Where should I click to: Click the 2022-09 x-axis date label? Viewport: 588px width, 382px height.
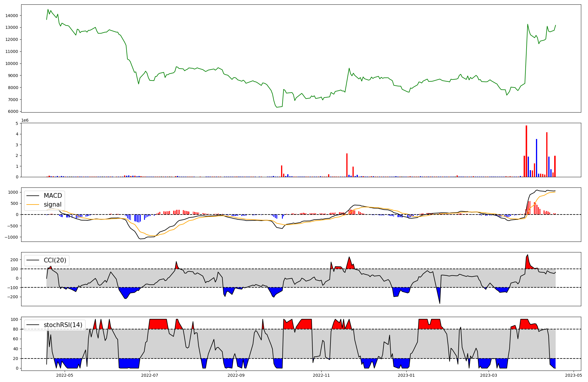236,375
